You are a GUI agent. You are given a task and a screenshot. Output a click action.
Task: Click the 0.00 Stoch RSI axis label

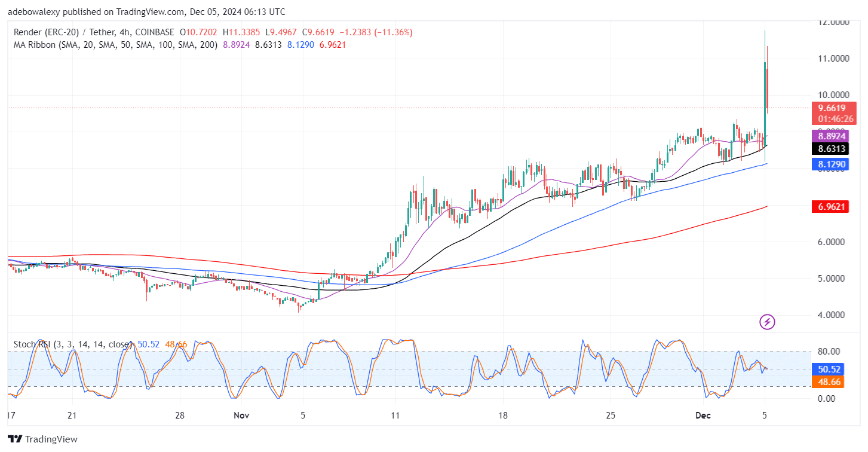pyautogui.click(x=827, y=398)
